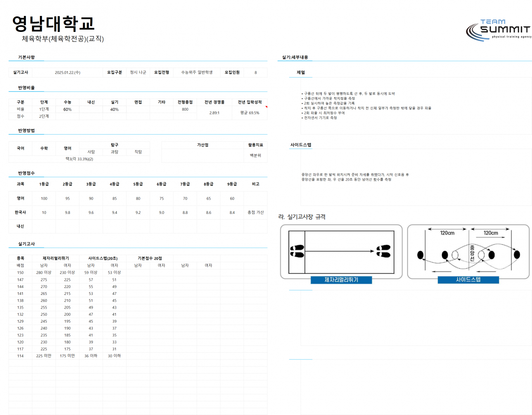Select the line 전자센서 기기로 측정
This screenshot has width=532, height=415.
pyautogui.click(x=320, y=118)
